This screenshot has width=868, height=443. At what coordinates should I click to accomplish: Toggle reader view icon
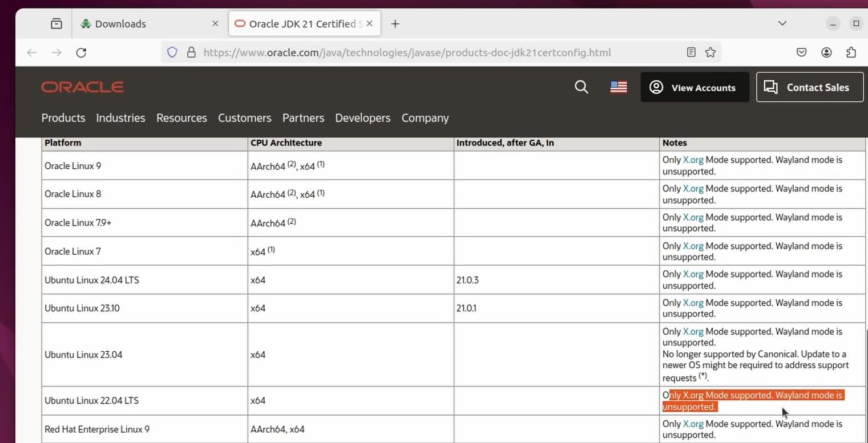(691, 52)
